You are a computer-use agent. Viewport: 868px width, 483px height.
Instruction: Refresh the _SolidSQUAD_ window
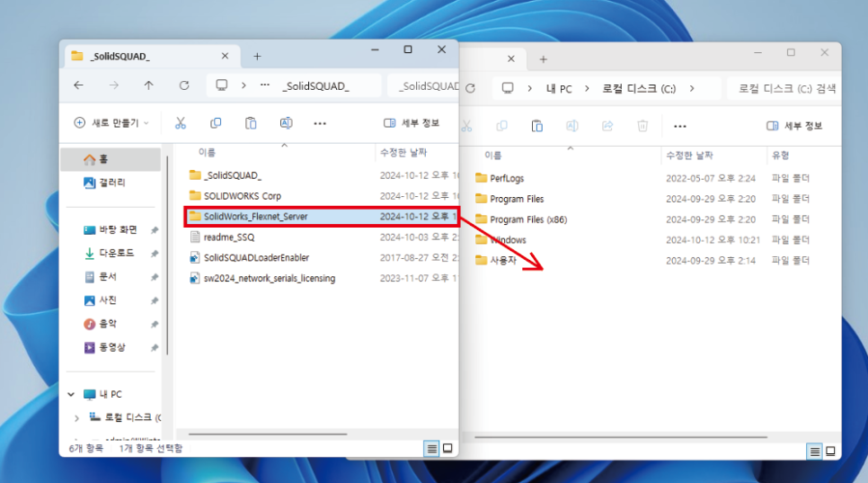pos(184,85)
